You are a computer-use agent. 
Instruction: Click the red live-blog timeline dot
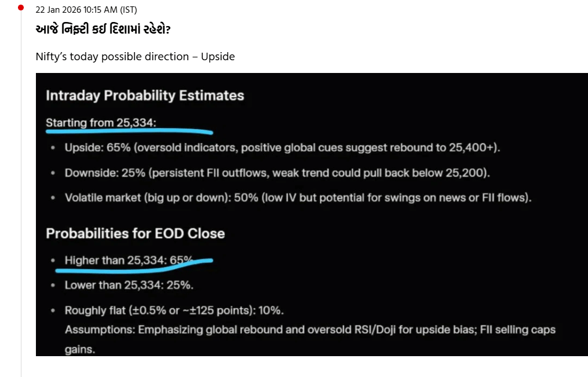[21, 8]
